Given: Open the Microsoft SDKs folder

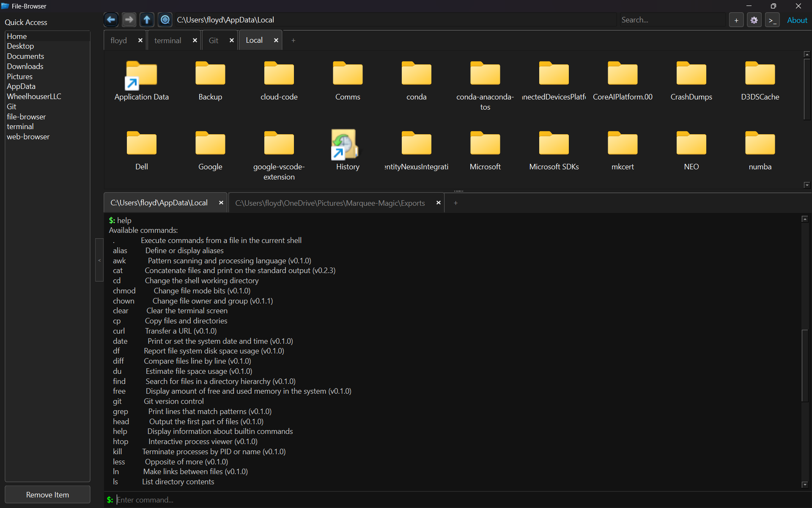Looking at the screenshot, I should [554, 151].
